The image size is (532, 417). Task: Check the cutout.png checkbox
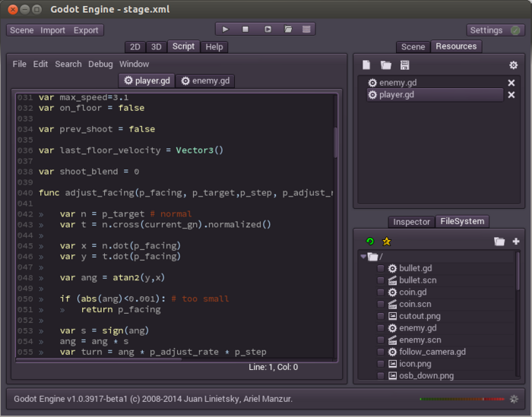tap(381, 316)
